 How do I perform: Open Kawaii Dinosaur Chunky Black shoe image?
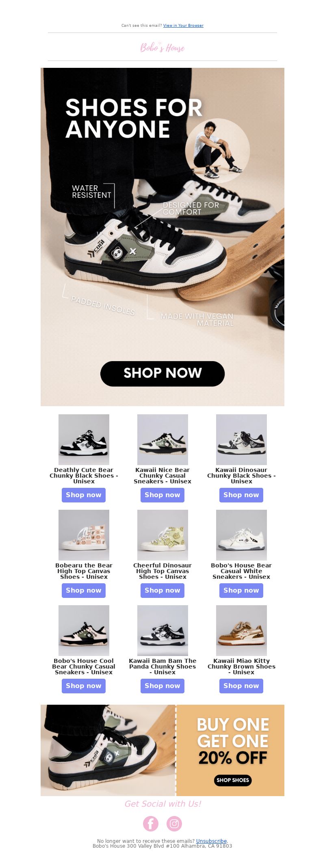click(x=241, y=439)
